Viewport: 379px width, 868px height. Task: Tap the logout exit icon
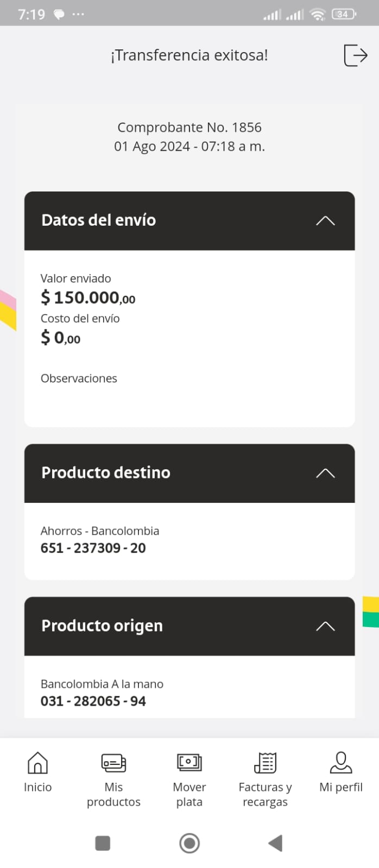(356, 55)
